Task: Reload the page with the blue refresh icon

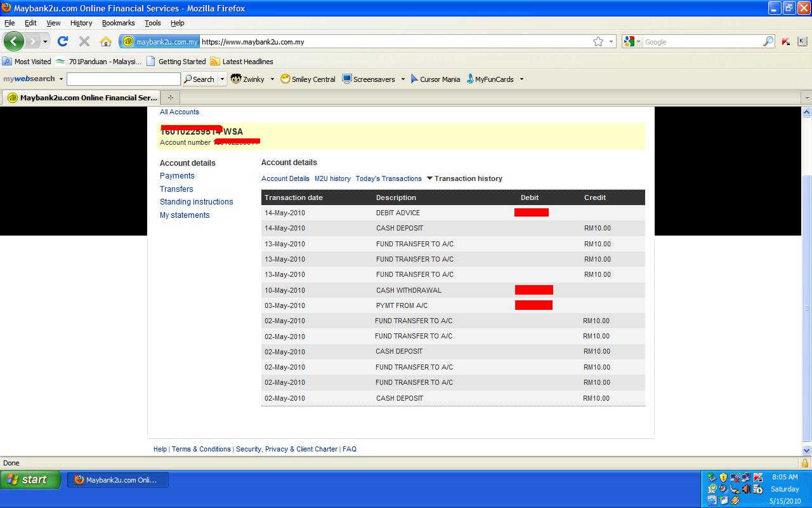Action: coord(62,41)
